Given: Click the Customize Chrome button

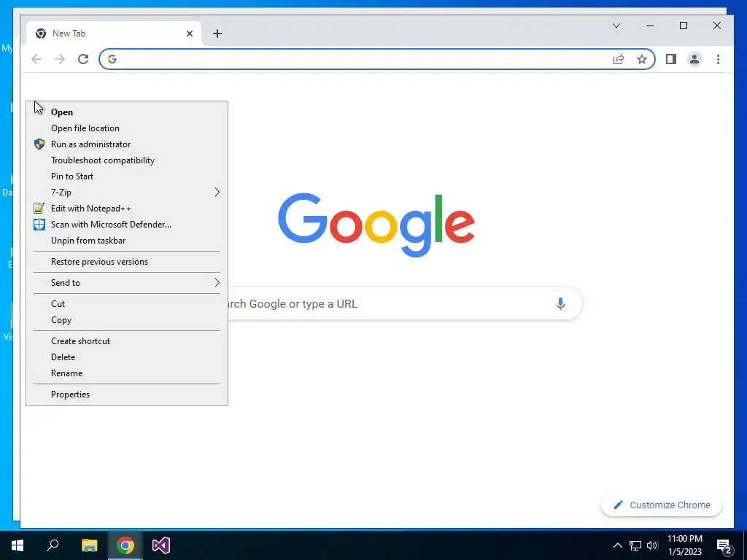Looking at the screenshot, I should pyautogui.click(x=662, y=505).
